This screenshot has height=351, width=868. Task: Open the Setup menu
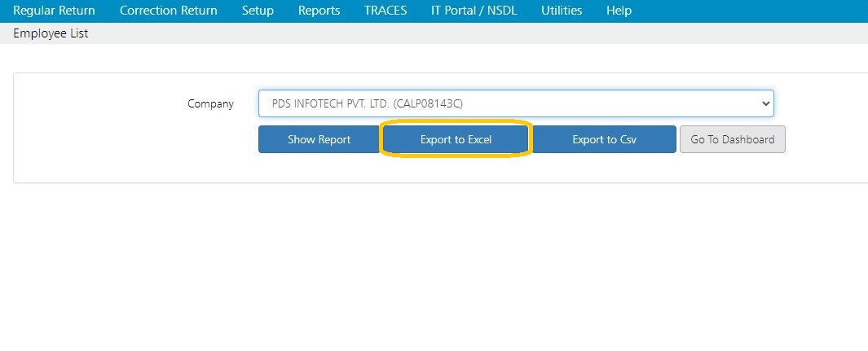click(x=258, y=11)
